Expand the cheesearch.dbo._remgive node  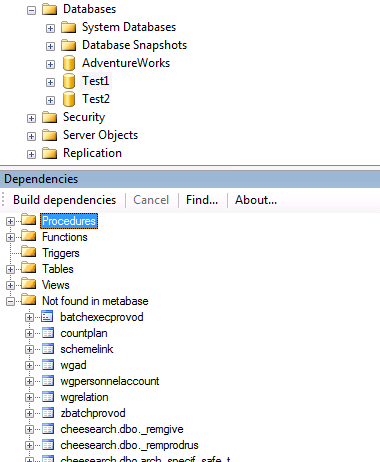[x=29, y=429]
